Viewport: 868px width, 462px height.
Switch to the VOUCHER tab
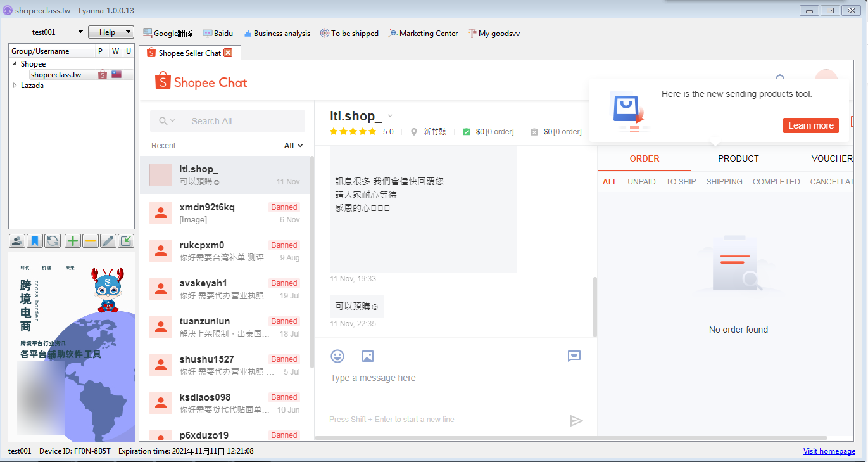pos(832,158)
